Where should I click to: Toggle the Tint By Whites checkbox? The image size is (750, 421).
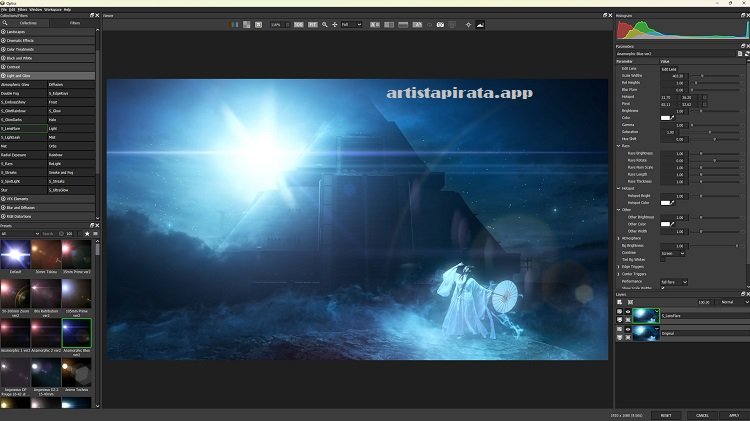tap(663, 259)
